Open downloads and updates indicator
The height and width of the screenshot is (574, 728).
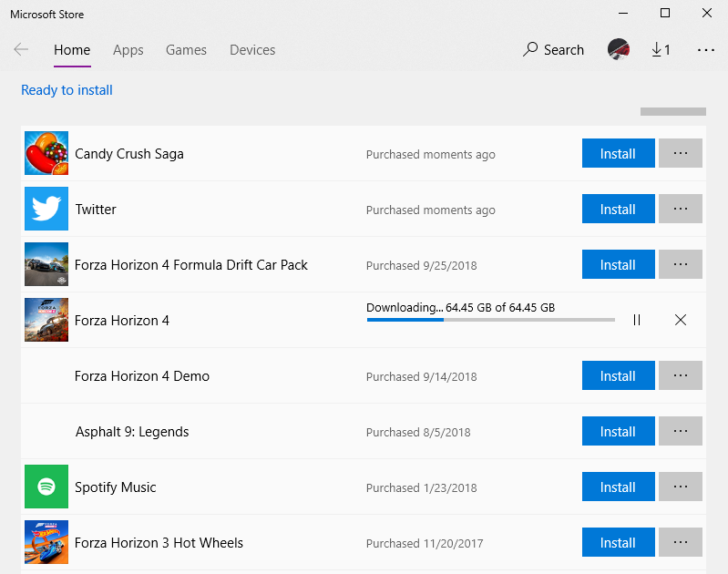pyautogui.click(x=661, y=50)
